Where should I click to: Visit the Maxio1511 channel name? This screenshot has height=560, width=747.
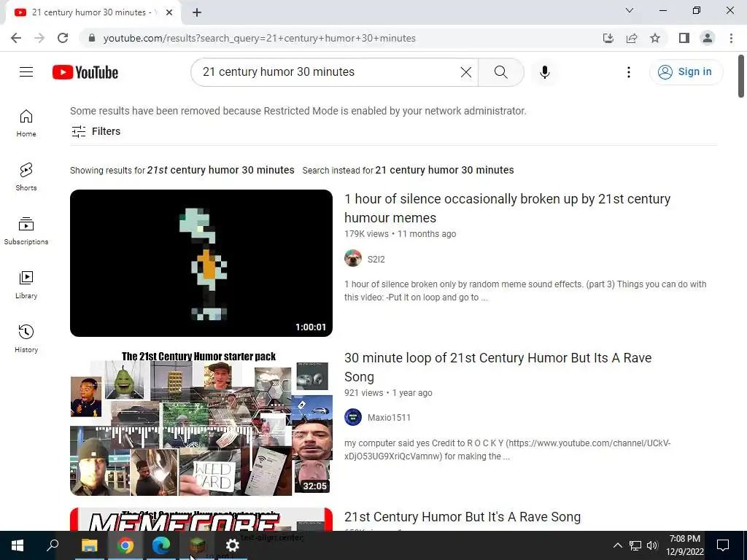389,418
